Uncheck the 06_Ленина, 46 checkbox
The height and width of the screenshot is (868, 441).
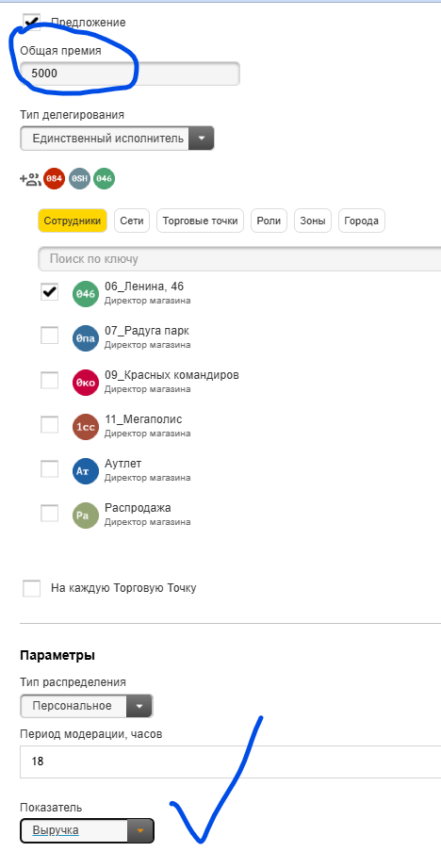pyautogui.click(x=50, y=291)
